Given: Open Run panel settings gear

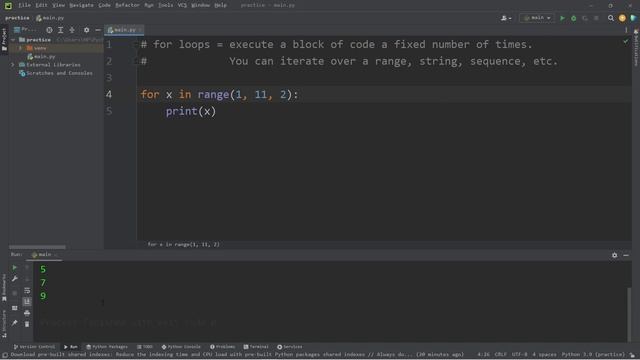Looking at the screenshot, I should (x=614, y=255).
